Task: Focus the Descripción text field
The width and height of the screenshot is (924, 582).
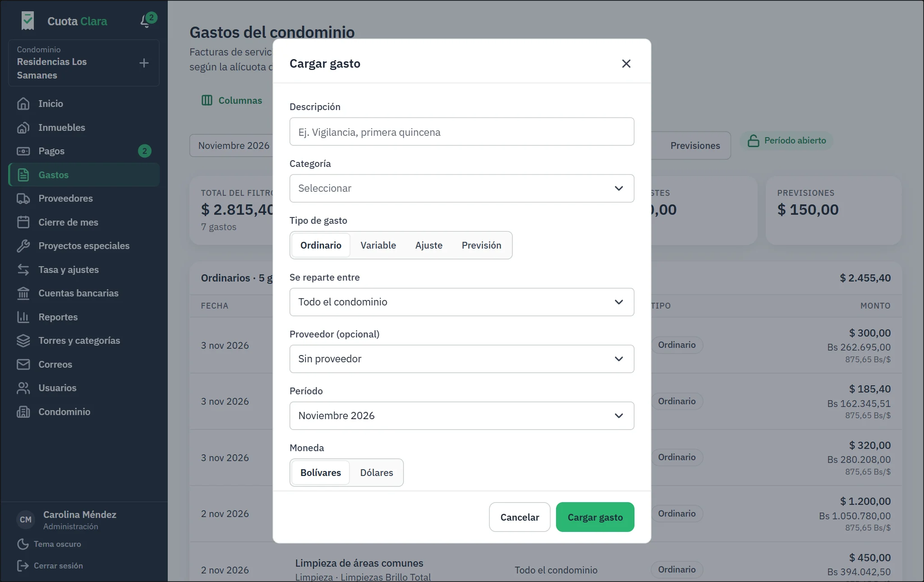Action: 461,132
